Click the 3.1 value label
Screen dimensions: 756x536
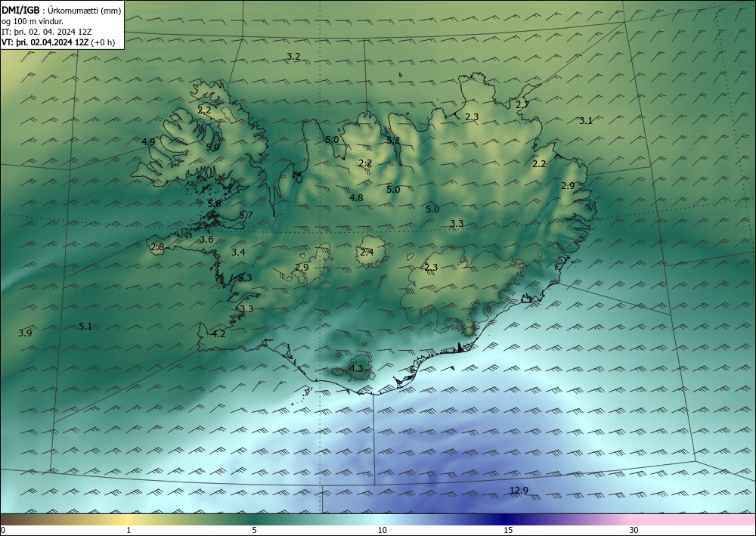coord(586,121)
